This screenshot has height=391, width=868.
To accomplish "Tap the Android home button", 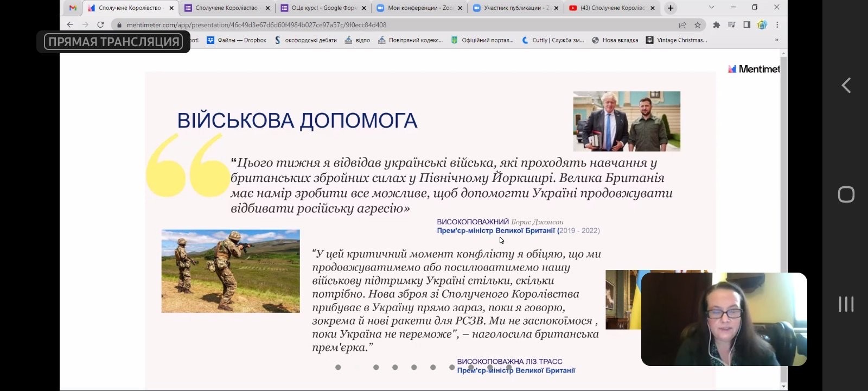I will [x=846, y=194].
